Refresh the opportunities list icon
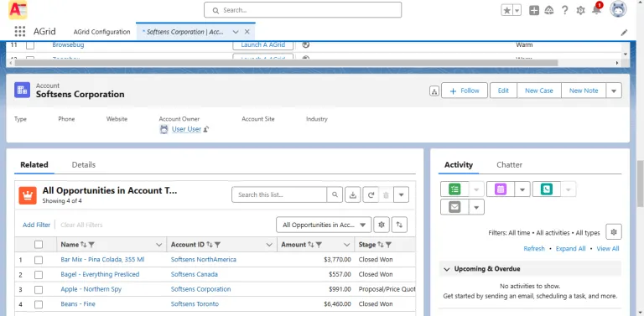The width and height of the screenshot is (644, 316). 371,195
